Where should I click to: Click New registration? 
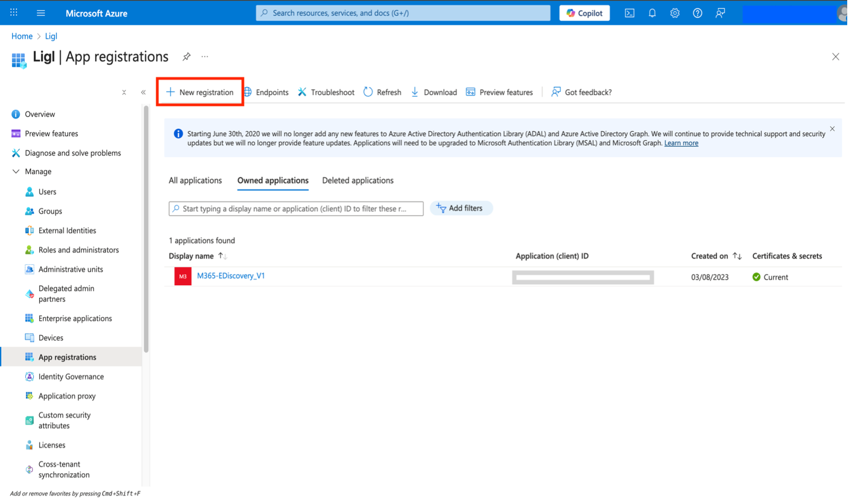(200, 92)
